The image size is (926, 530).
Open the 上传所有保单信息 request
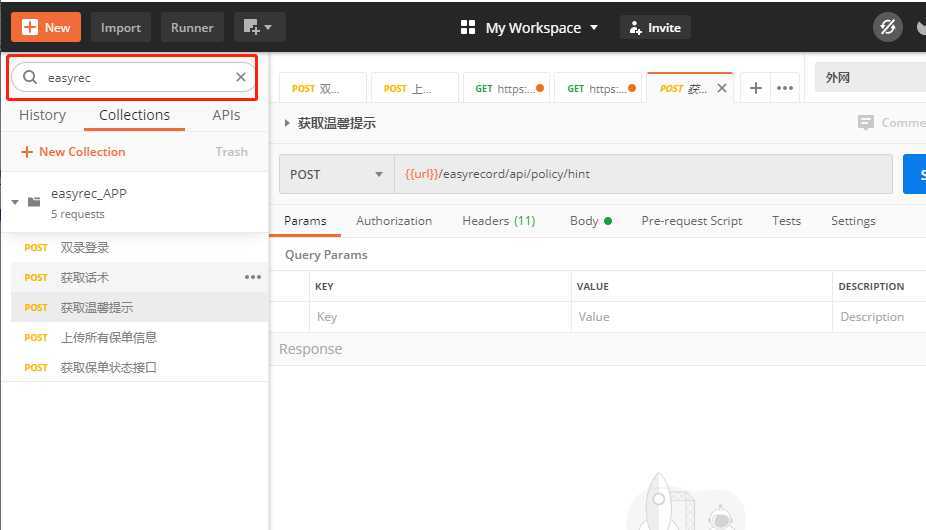coord(139,337)
